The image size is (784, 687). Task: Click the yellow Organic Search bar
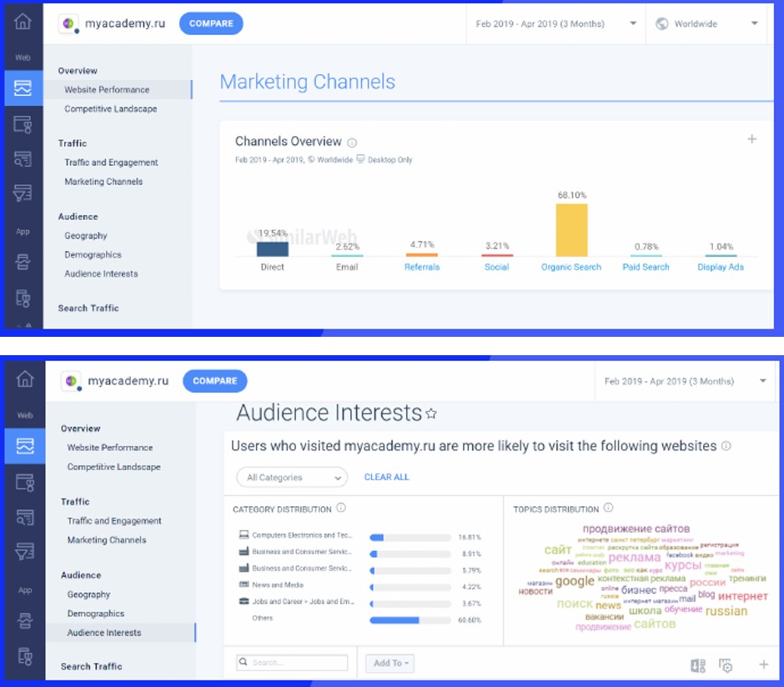click(x=571, y=230)
